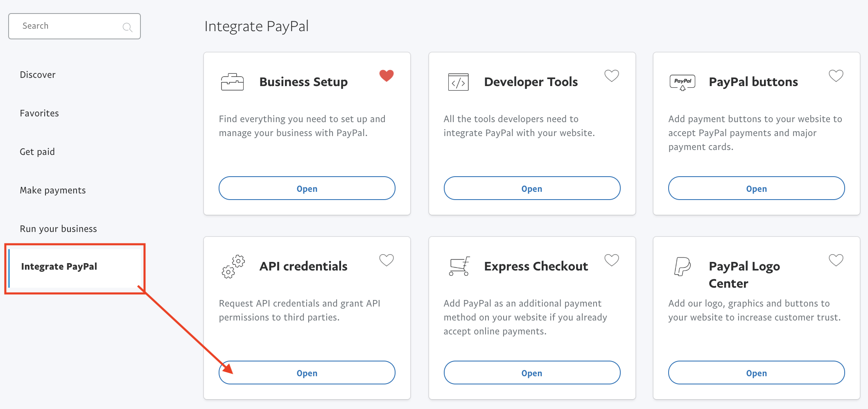
Task: Click 'All the tools developers need' description
Action: [x=519, y=126]
